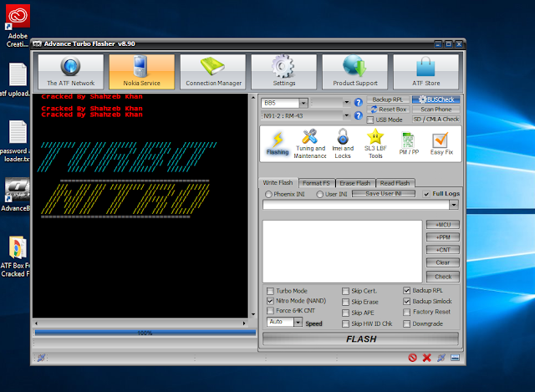The image size is (535, 392).
Task: Uncheck Backup RPL checkbox option
Action: (406, 290)
